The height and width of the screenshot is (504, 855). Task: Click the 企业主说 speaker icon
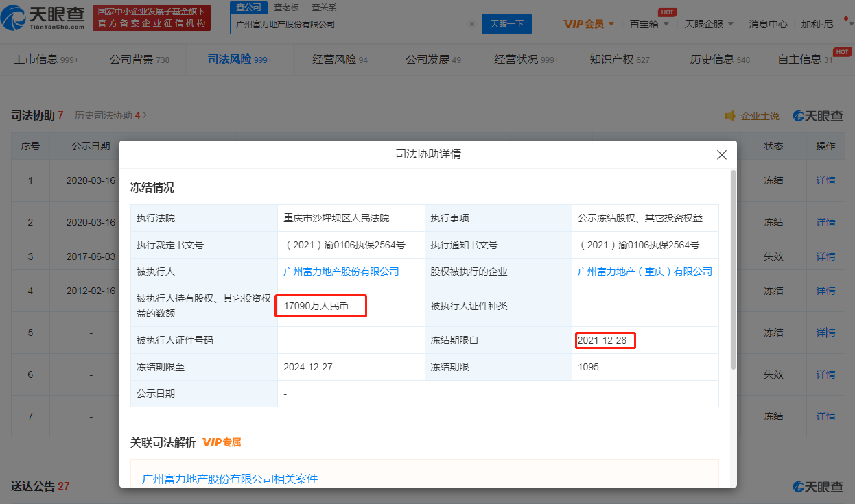730,116
